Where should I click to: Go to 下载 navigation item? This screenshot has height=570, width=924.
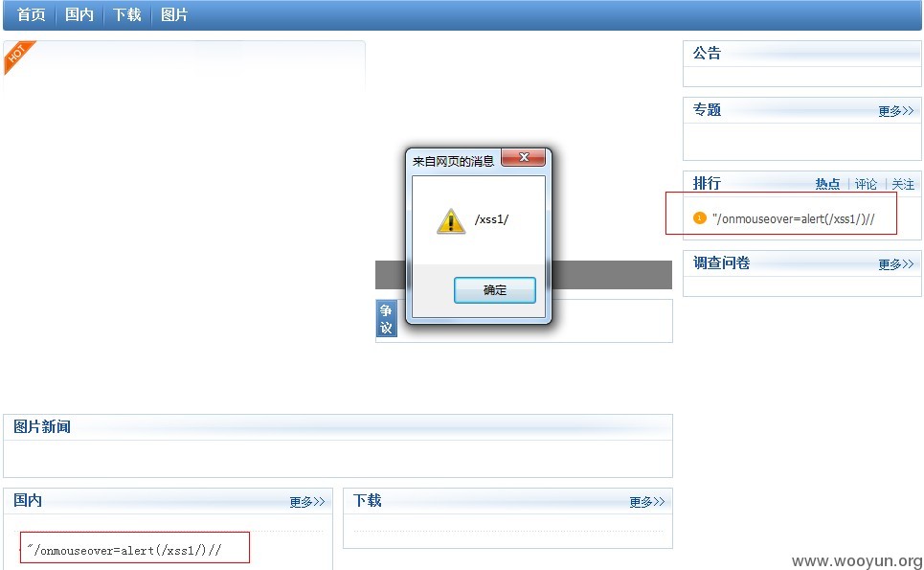(126, 14)
